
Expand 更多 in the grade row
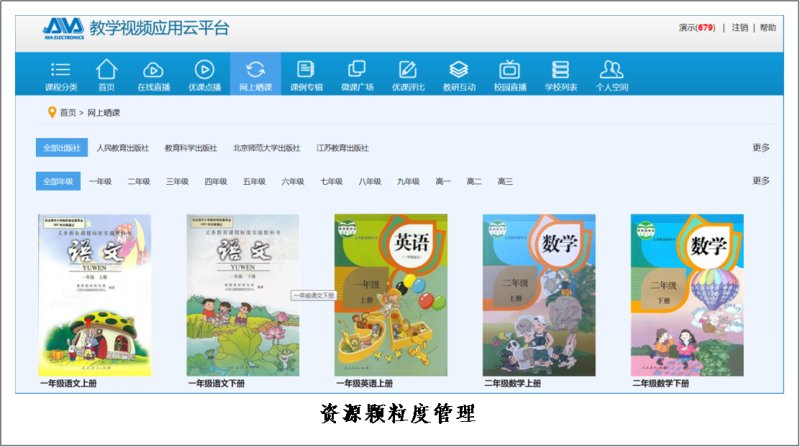(761, 181)
